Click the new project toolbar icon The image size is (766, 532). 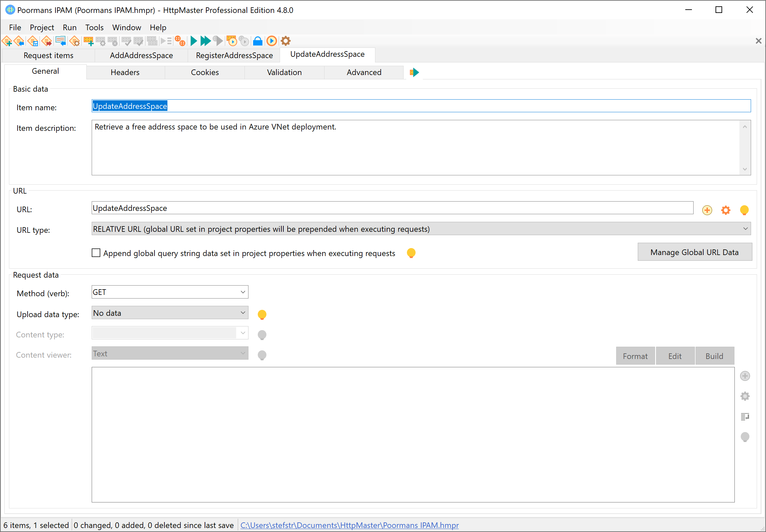pos(7,41)
